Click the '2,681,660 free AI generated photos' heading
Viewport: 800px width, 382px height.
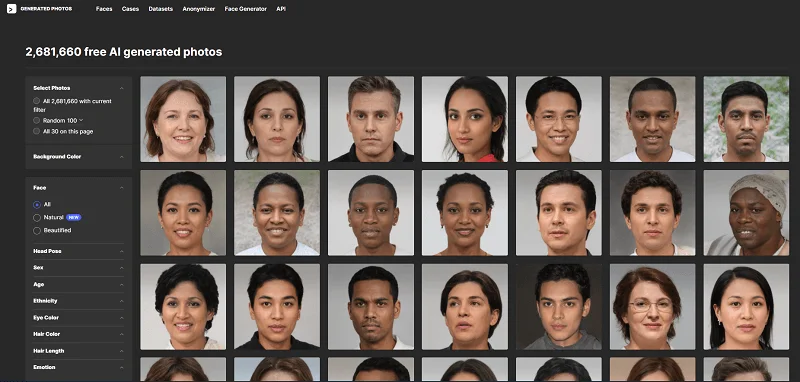tap(123, 52)
